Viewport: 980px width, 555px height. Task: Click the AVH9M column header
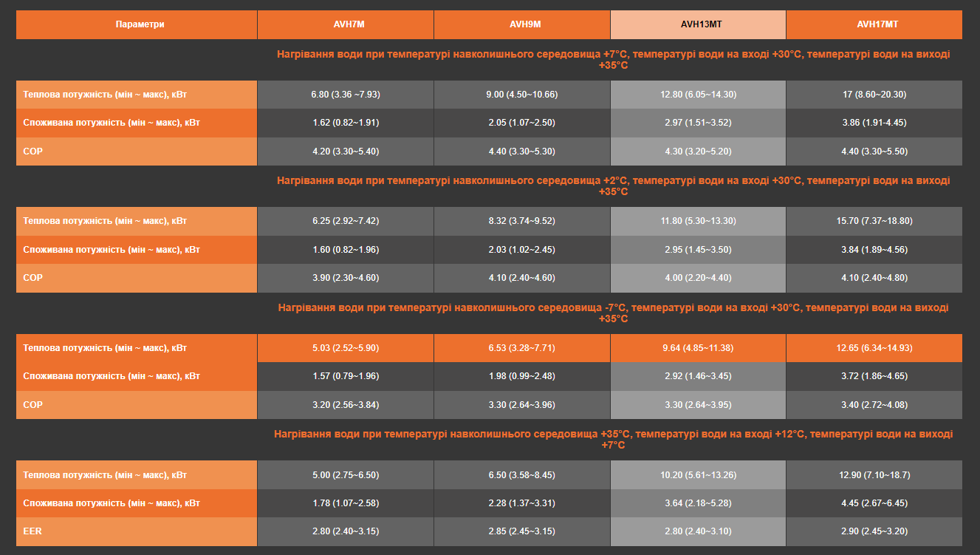pyautogui.click(x=521, y=24)
